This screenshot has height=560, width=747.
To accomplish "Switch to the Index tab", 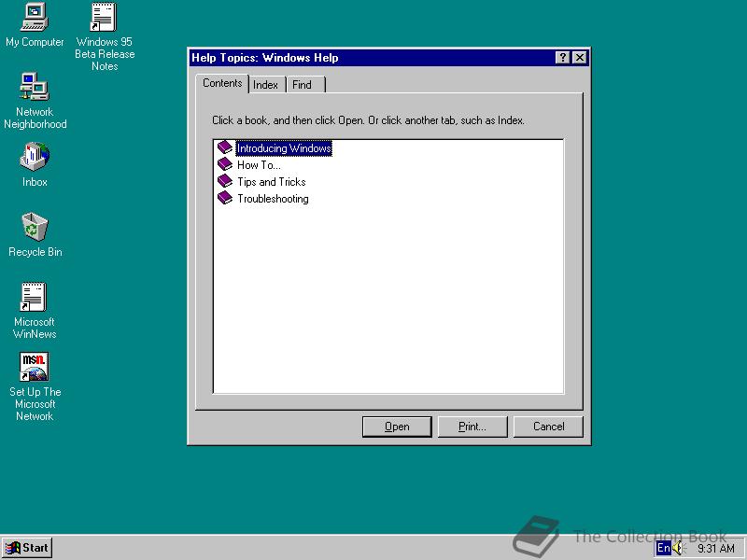I will [266, 85].
